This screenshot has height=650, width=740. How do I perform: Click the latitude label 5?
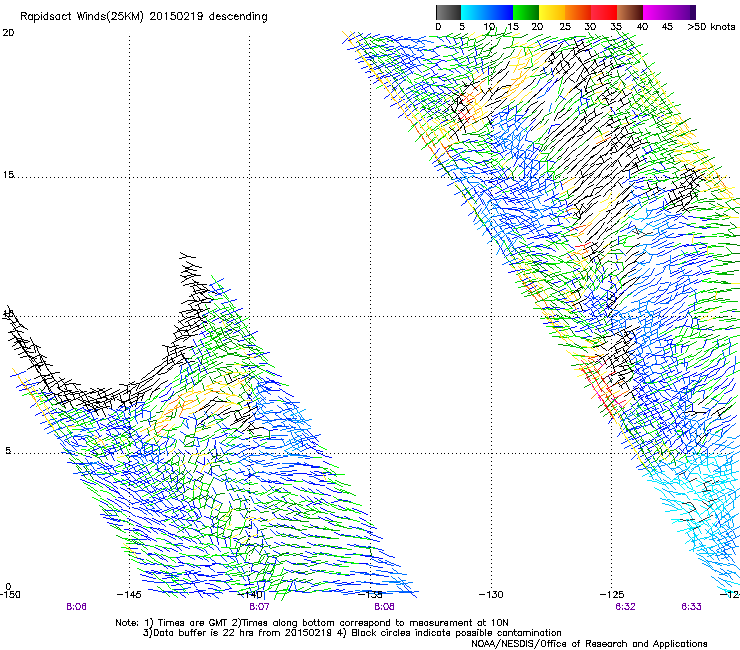(x=8, y=450)
